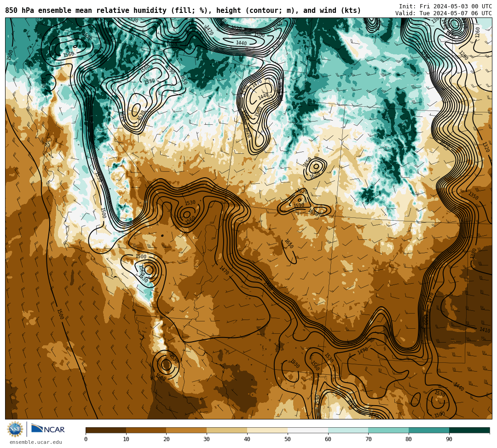Click the 0-10 darkest brown color swatch

pos(106,430)
